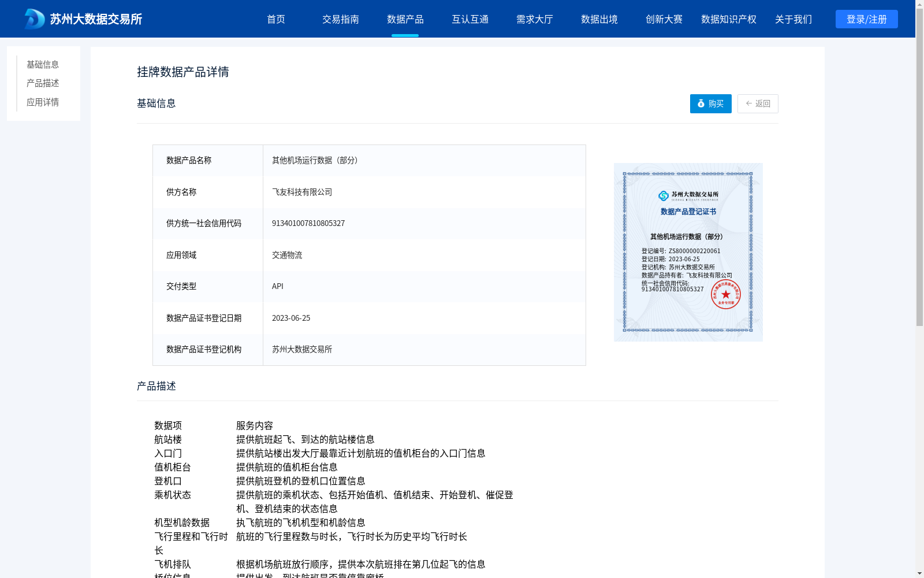Jump to 产品描述 section in sidebar
The image size is (924, 578).
[x=43, y=83]
